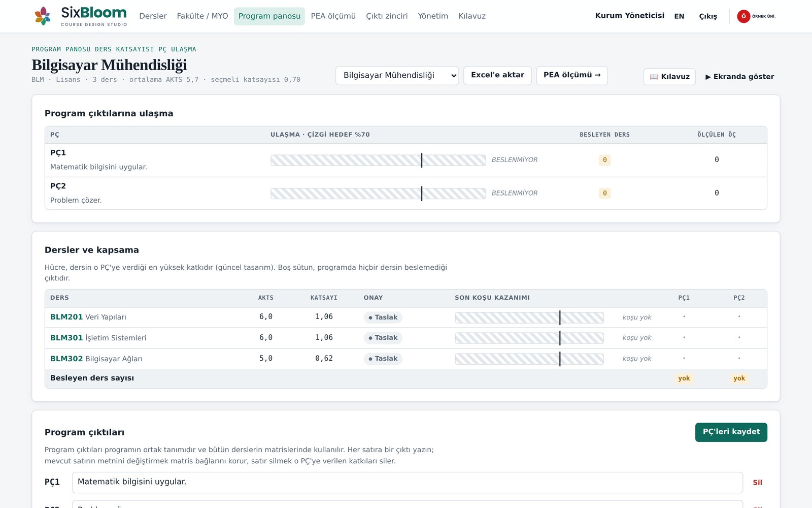Open the Kılavuz book-icon button
Image resolution: width=812 pixels, height=508 pixels.
click(x=669, y=77)
